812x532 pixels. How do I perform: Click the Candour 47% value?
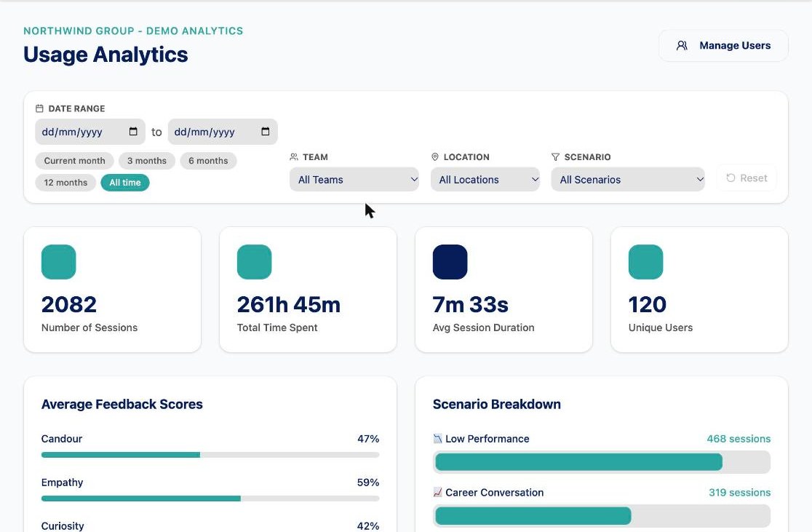click(x=368, y=439)
